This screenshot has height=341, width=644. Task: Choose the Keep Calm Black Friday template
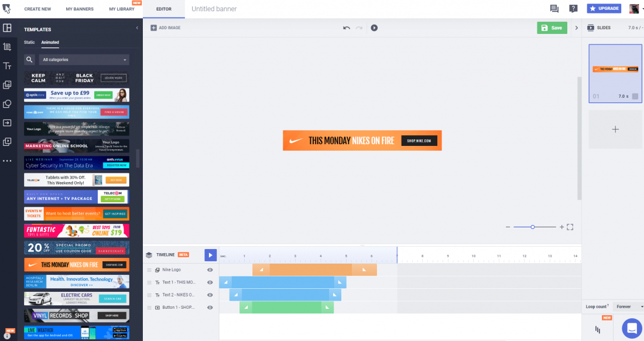click(77, 78)
